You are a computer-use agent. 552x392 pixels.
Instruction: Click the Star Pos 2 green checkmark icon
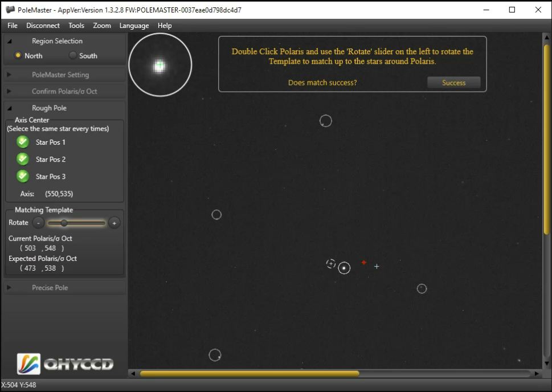click(x=23, y=159)
